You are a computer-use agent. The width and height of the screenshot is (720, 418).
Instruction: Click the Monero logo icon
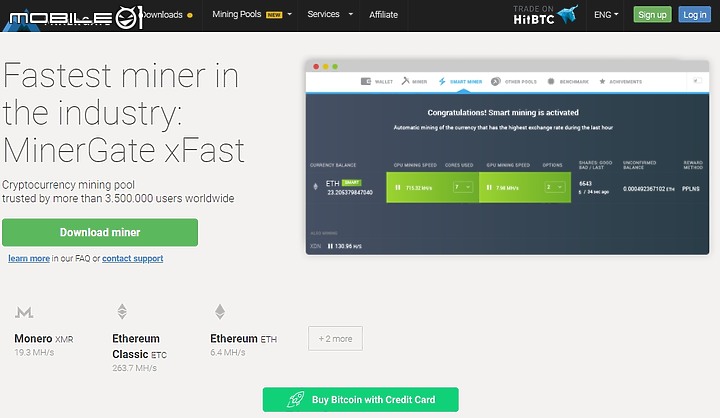[24, 312]
